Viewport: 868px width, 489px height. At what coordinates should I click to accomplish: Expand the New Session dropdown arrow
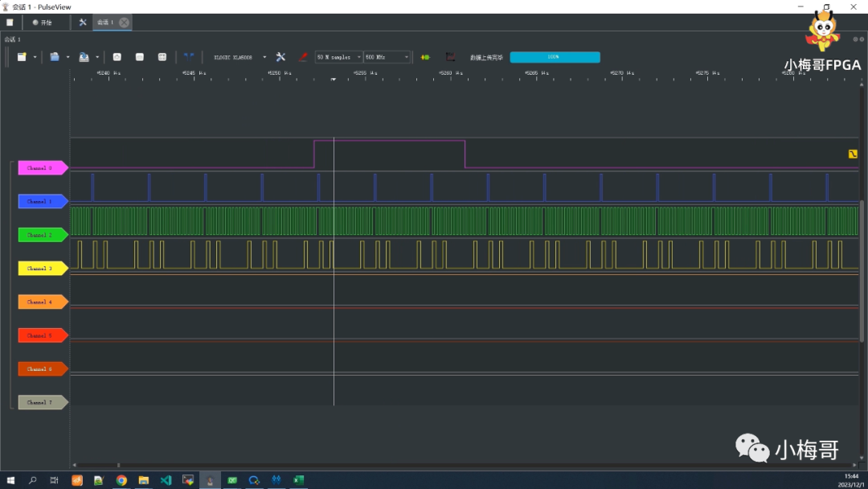coord(35,57)
